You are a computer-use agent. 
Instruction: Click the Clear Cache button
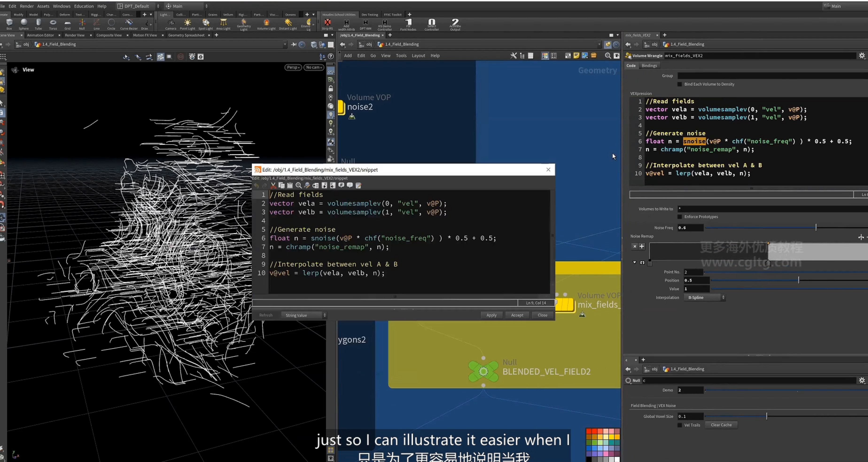click(721, 425)
